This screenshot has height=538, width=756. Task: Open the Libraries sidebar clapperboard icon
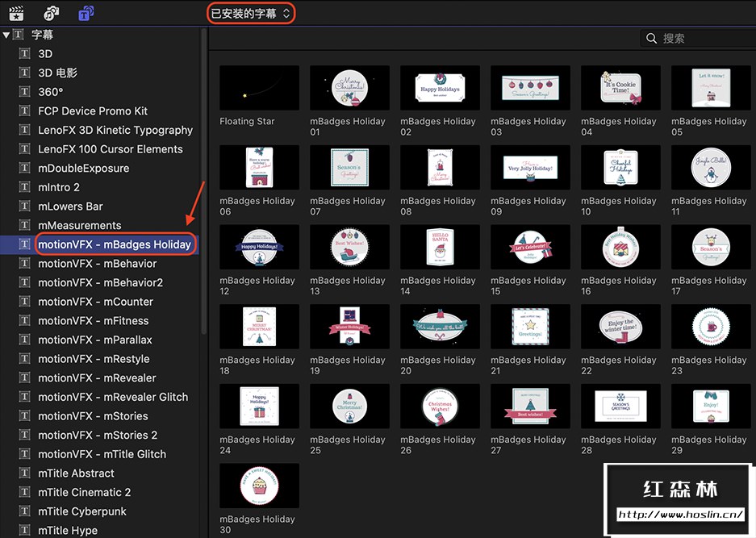point(16,13)
